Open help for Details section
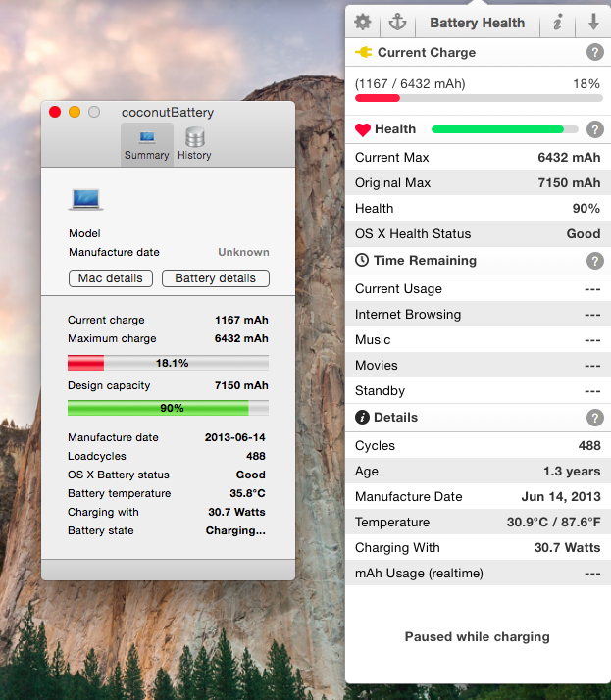The width and height of the screenshot is (611, 700). [x=595, y=418]
